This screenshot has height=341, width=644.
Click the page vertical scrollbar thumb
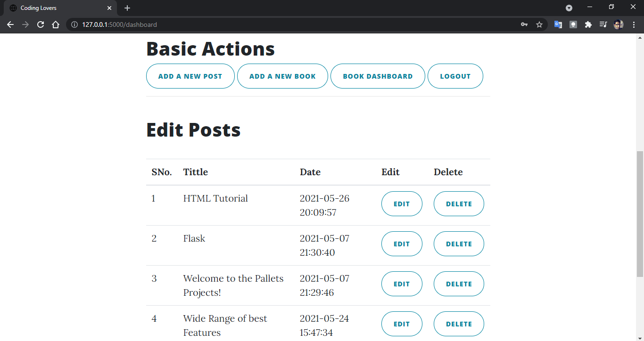pyautogui.click(x=640, y=214)
